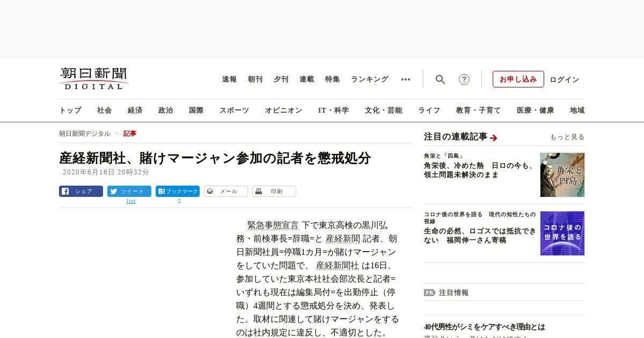Go to the 国際 section tab

196,111
